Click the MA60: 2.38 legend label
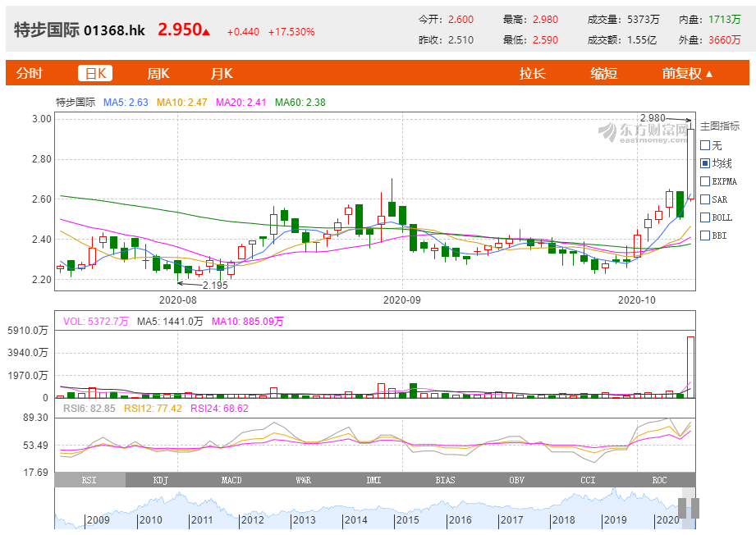 (x=300, y=103)
